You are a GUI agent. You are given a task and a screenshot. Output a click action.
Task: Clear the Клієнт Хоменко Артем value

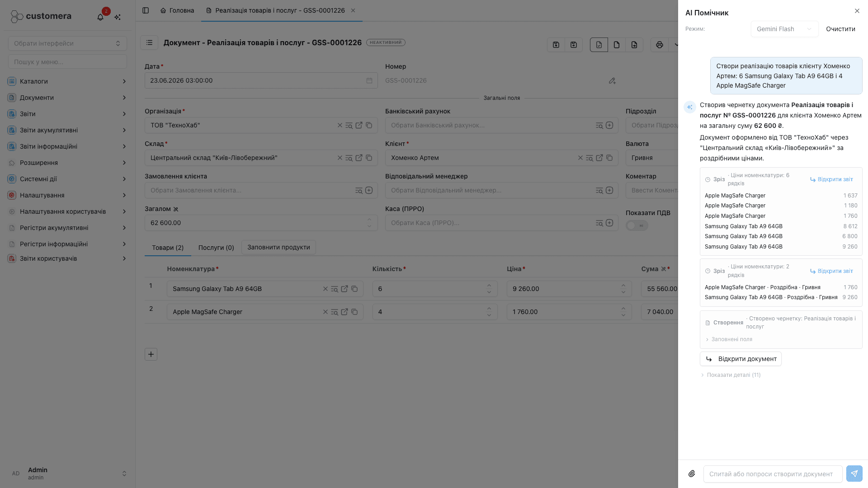580,158
